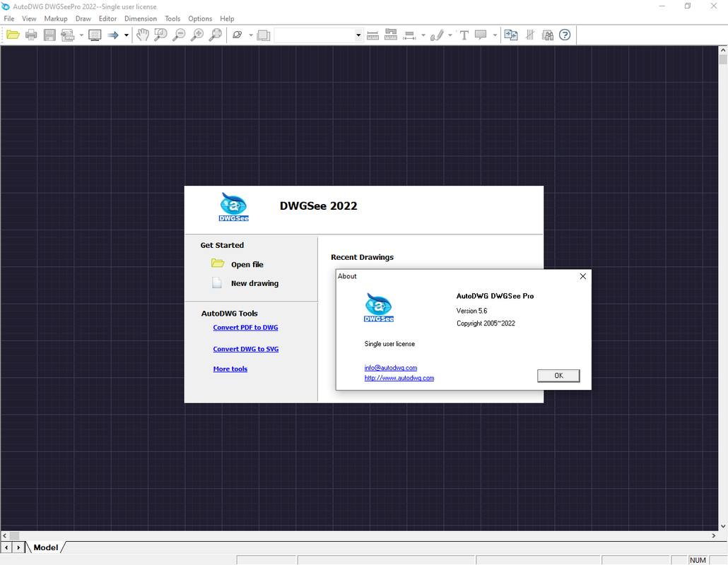The height and width of the screenshot is (565, 728).
Task: Click the dimension measure icon
Action: (409, 35)
